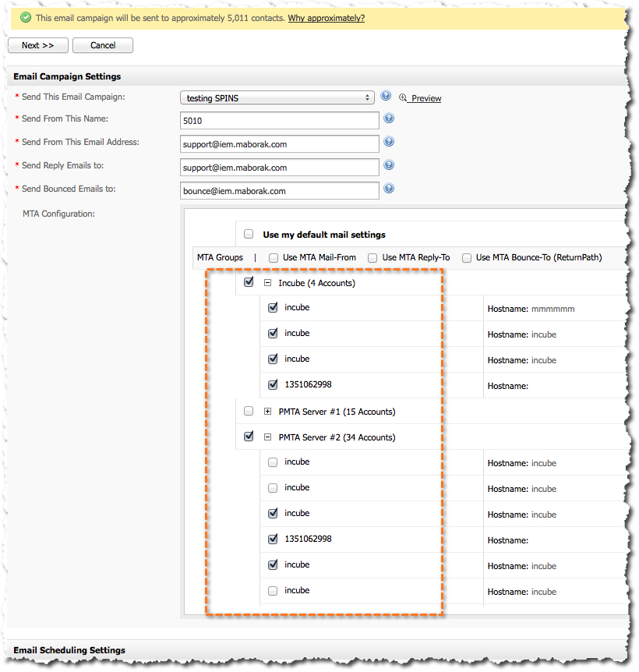639x672 pixels.
Task: Expand the PMTA Server #1 group
Action: (x=267, y=412)
